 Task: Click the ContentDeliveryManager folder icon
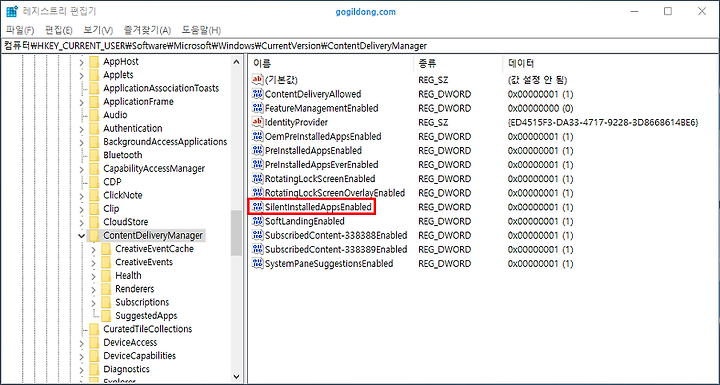tap(94, 235)
